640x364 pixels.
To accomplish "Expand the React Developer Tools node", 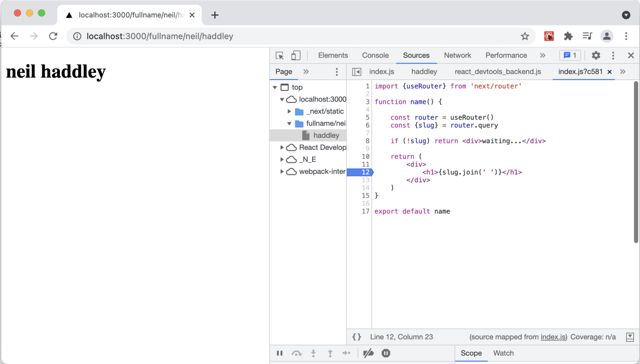I will point(282,147).
